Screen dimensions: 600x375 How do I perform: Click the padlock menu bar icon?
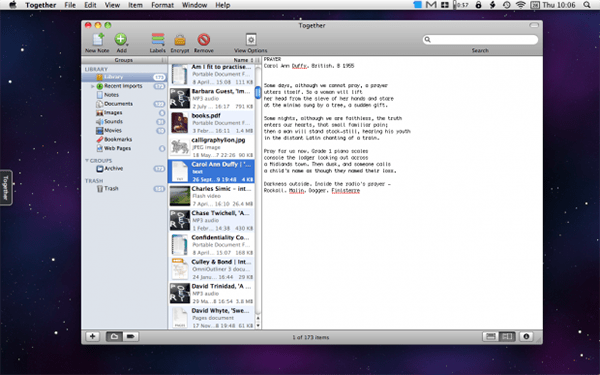478,5
